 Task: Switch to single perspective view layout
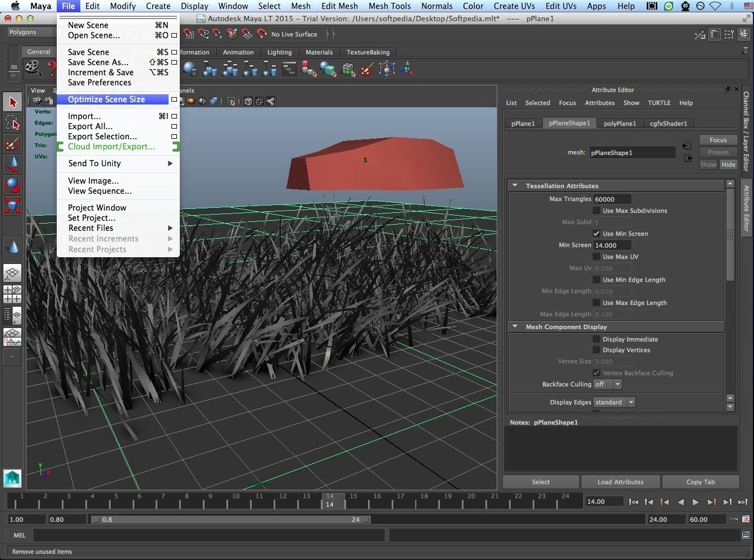[x=12, y=274]
